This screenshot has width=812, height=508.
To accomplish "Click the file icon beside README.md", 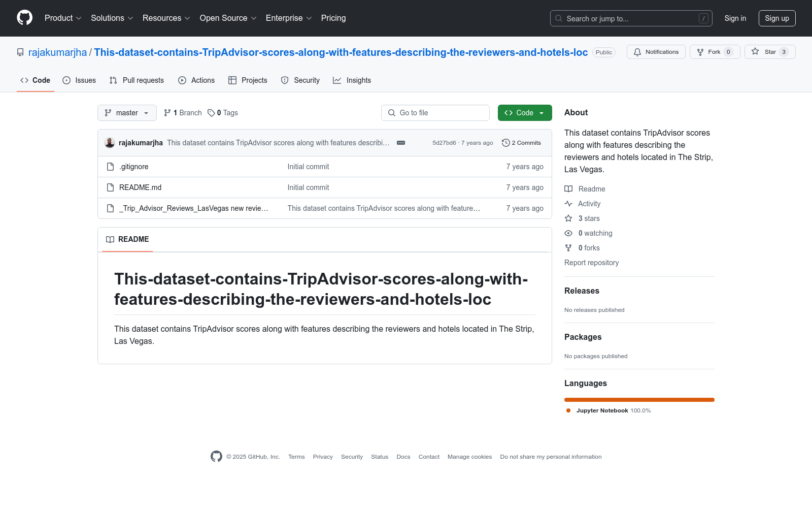I will (x=110, y=187).
